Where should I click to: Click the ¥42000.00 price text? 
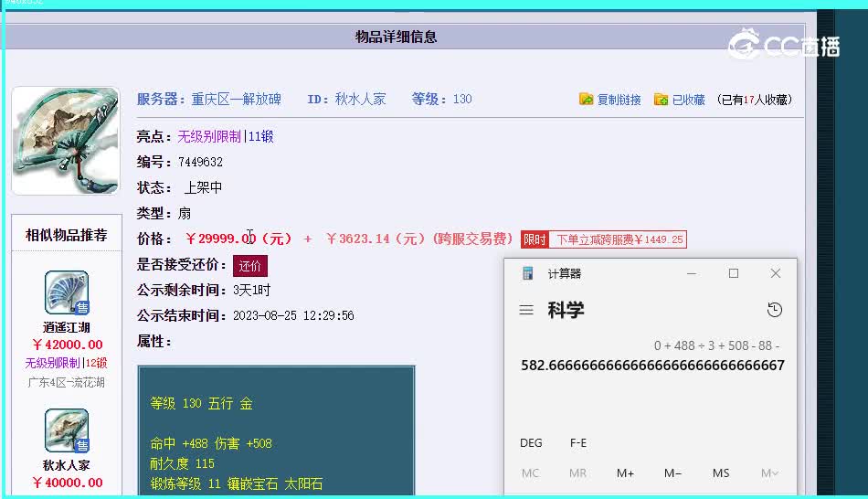[68, 345]
